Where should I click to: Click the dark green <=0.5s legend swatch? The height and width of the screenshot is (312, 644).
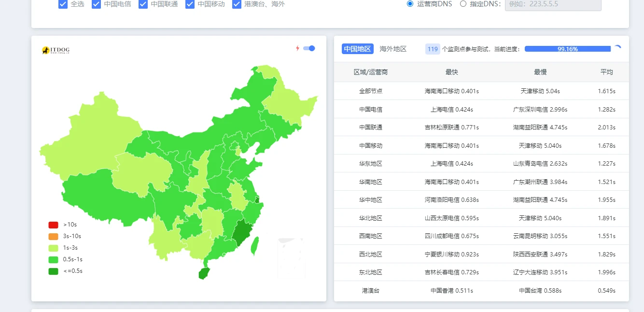(x=53, y=271)
